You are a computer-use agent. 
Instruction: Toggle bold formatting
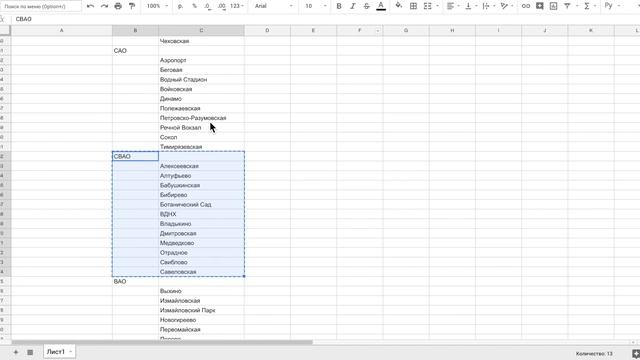click(x=339, y=6)
